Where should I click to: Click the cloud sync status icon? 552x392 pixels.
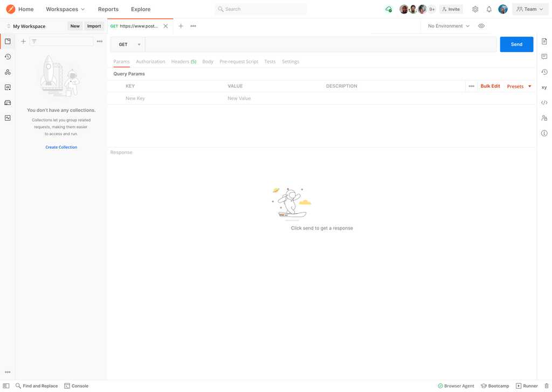tap(389, 9)
